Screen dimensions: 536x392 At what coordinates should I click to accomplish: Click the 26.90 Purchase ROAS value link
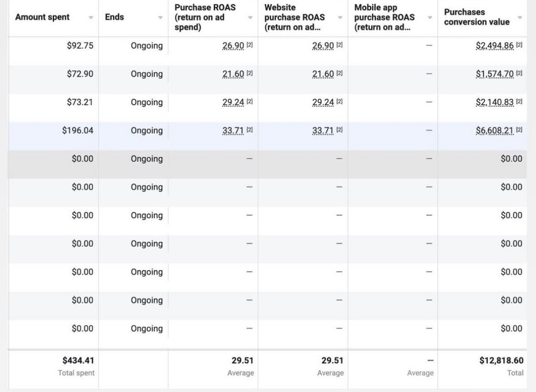(x=233, y=45)
